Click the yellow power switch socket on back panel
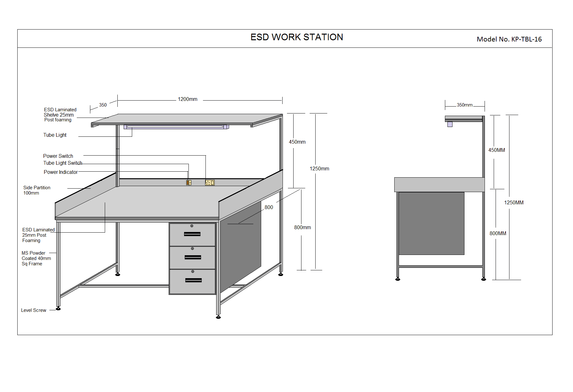Image resolution: width=573 pixels, height=392 pixels. click(210, 183)
